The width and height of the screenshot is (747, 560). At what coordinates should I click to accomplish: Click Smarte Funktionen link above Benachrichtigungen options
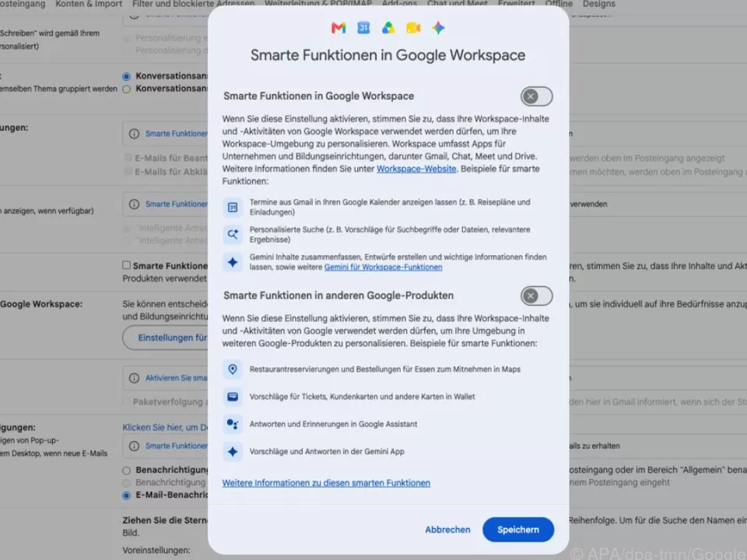(177, 446)
